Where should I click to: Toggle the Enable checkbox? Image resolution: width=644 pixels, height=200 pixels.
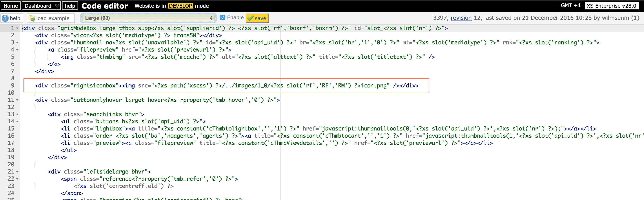click(x=223, y=17)
